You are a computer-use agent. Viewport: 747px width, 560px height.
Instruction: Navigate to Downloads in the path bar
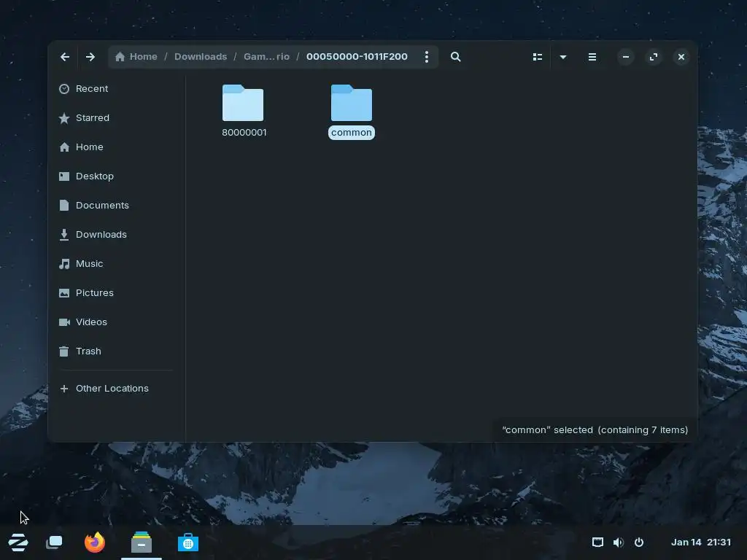[201, 57]
